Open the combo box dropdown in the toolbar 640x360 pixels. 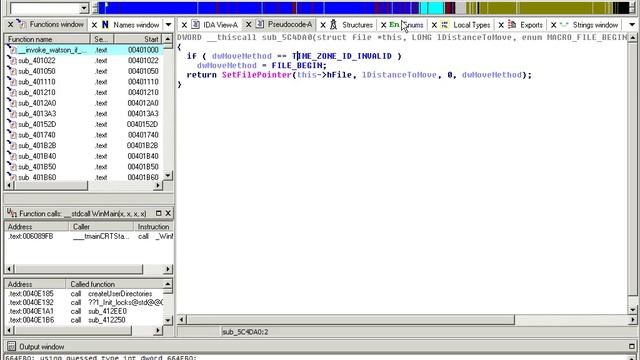tap(84, 8)
